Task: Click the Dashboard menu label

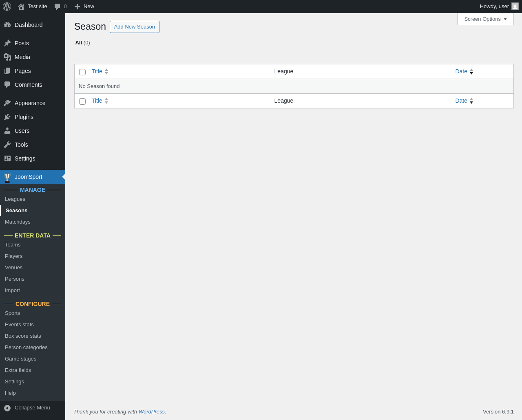Action: (x=29, y=25)
